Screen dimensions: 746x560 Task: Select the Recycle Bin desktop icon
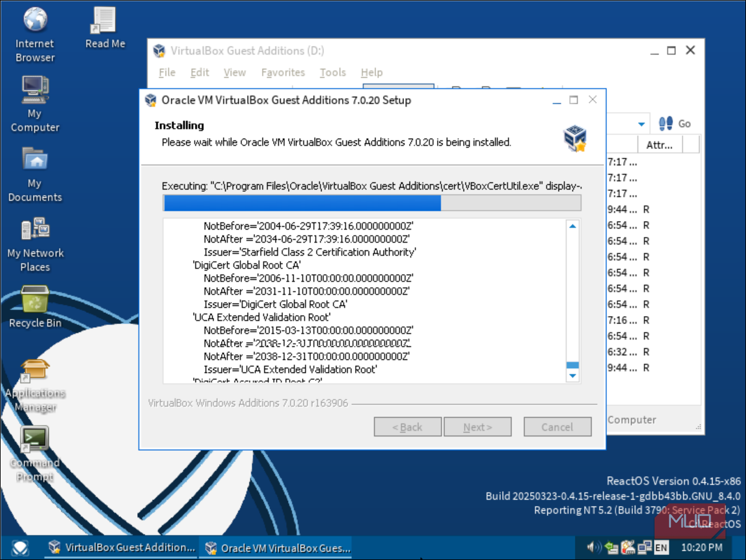(x=35, y=307)
